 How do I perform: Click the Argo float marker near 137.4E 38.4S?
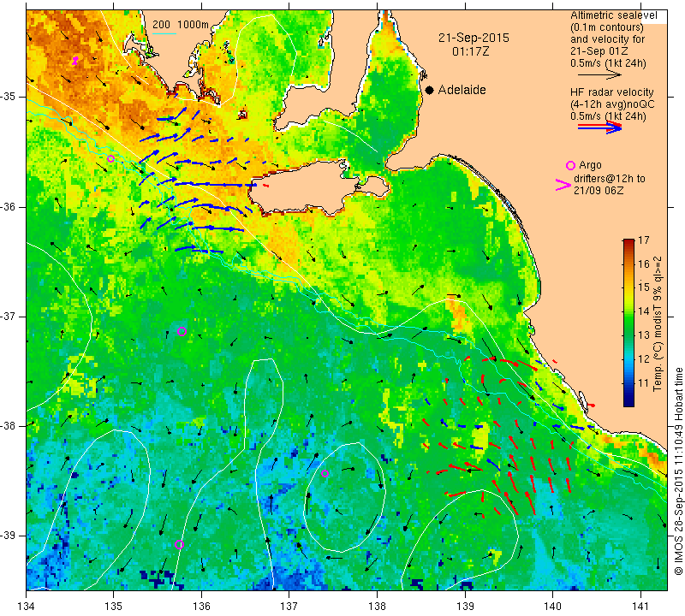tap(325, 473)
